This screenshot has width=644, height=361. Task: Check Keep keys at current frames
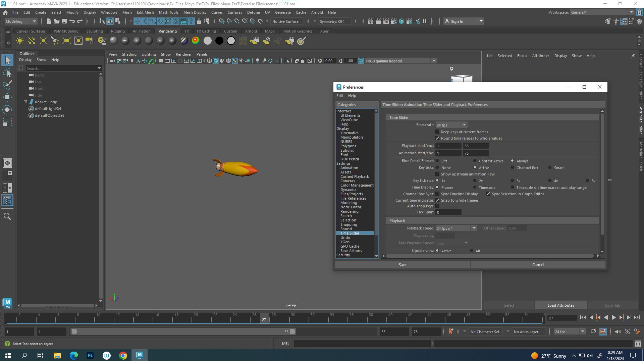click(437, 132)
